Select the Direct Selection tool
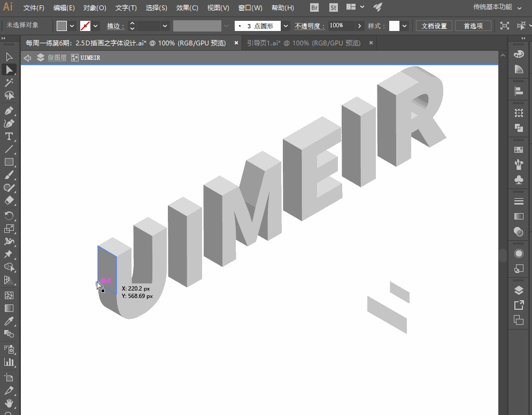The image size is (532, 415). pos(9,70)
